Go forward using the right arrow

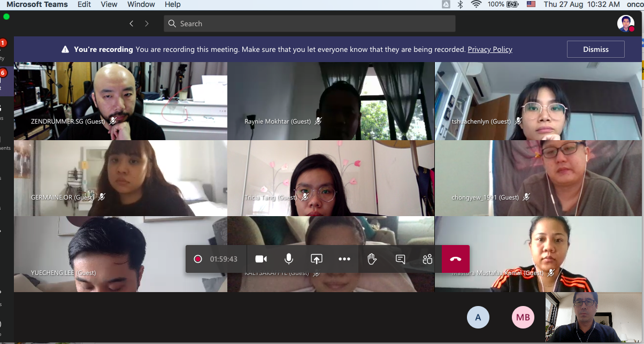tap(147, 24)
